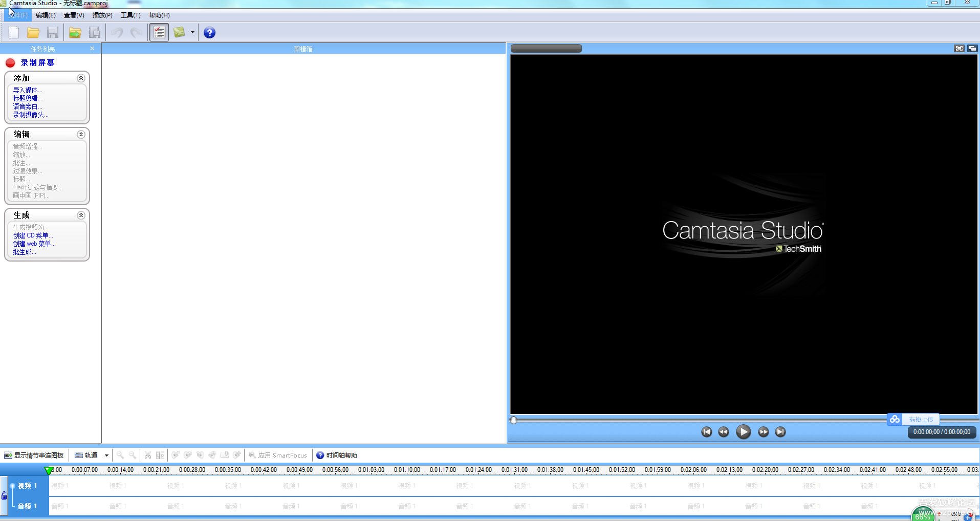Select the 音频 1 track label
Screen dimensions: 980x521
[28, 506]
